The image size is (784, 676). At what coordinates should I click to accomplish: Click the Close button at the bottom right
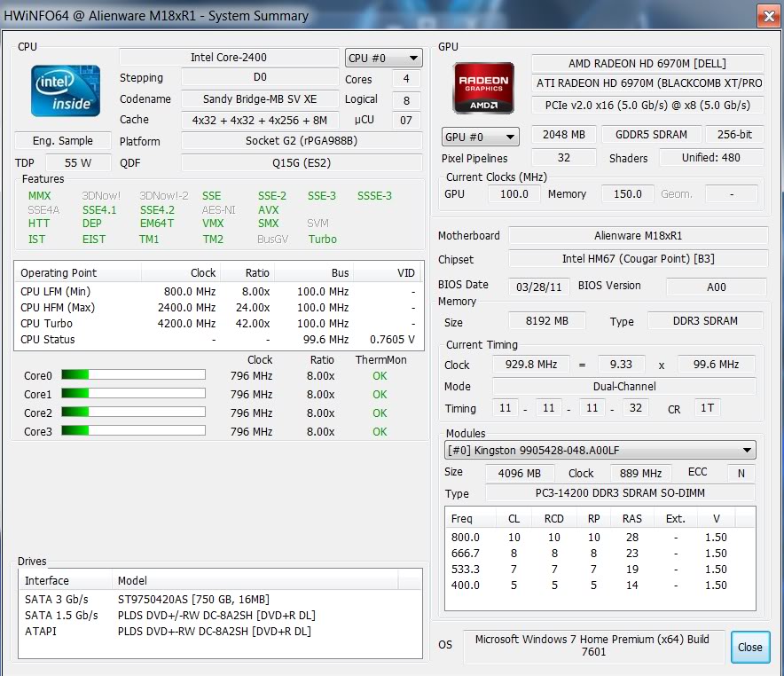tap(750, 647)
